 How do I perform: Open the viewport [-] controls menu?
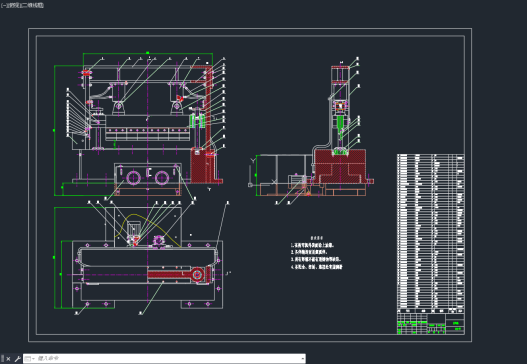(3, 5)
